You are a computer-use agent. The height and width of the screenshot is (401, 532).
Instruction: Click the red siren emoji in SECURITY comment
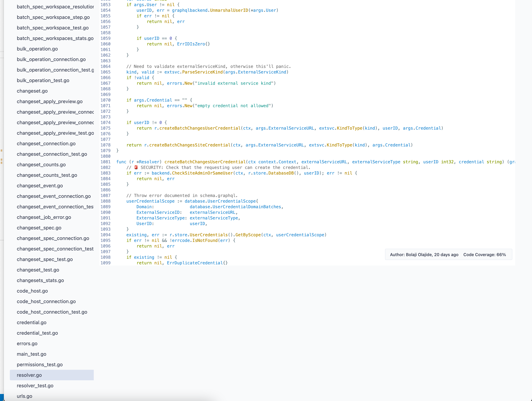point(136,168)
